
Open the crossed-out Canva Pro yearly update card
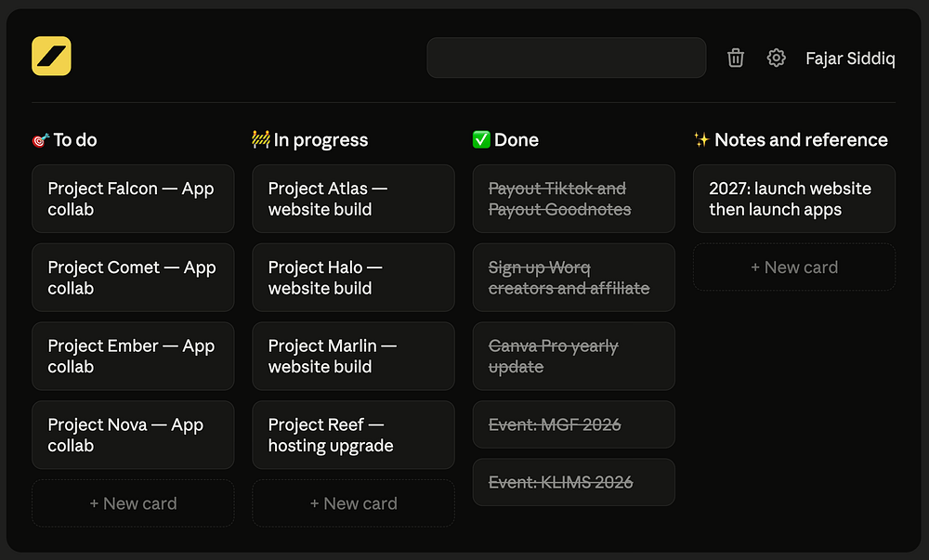[574, 357]
